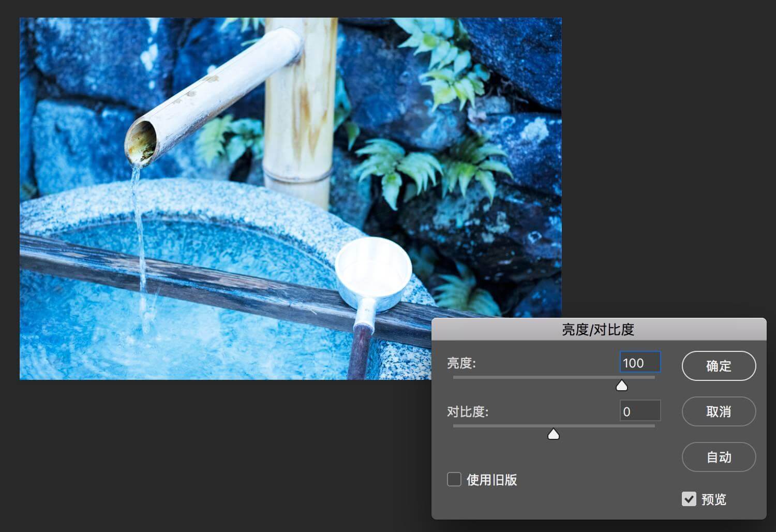Click the 亮度 value input field
Image resolution: width=776 pixels, height=532 pixels.
(640, 362)
